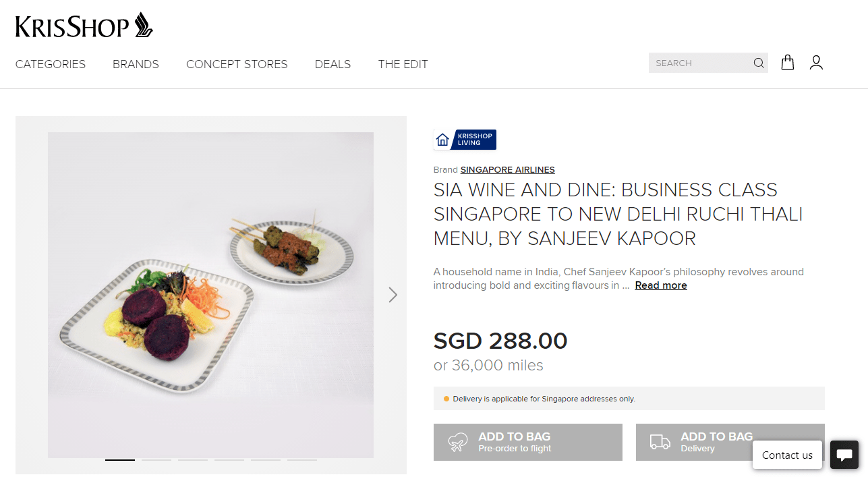Open the Deals menu
The height and width of the screenshot is (479, 868).
tap(332, 64)
